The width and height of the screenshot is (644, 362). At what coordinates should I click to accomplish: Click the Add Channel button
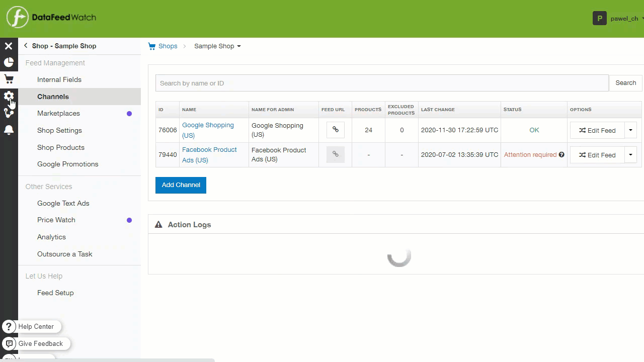pos(181,185)
